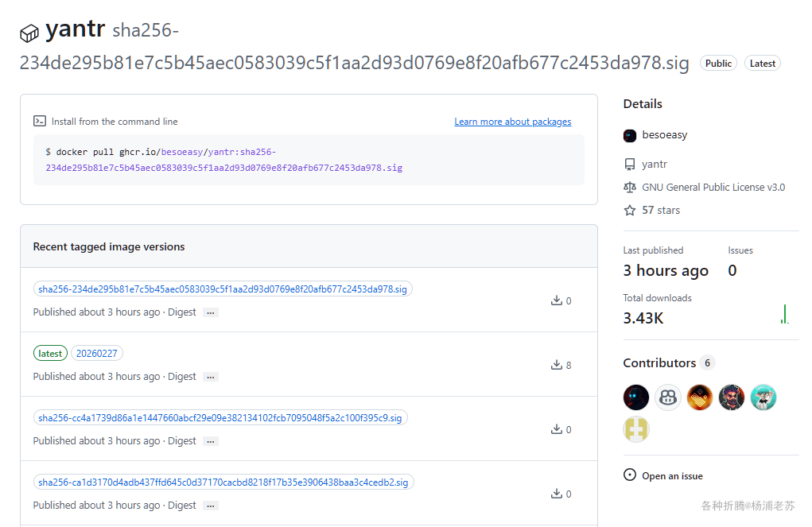Click the Copilot bot contributor avatar
The height and width of the screenshot is (527, 812).
point(668,397)
